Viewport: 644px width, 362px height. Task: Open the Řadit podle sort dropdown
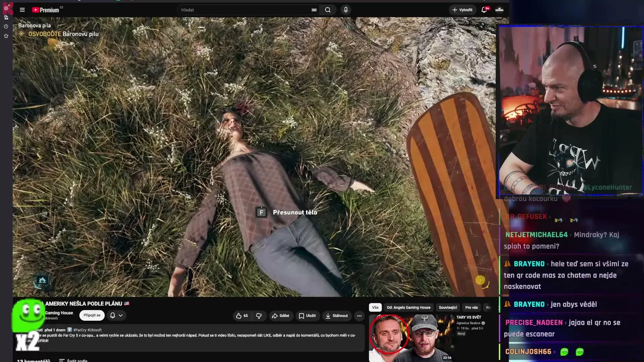pos(73,360)
